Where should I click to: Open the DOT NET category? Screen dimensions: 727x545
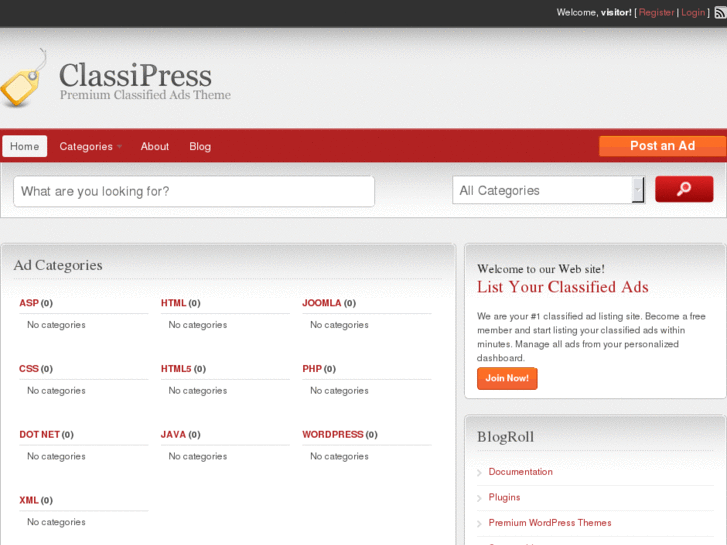[39, 435]
